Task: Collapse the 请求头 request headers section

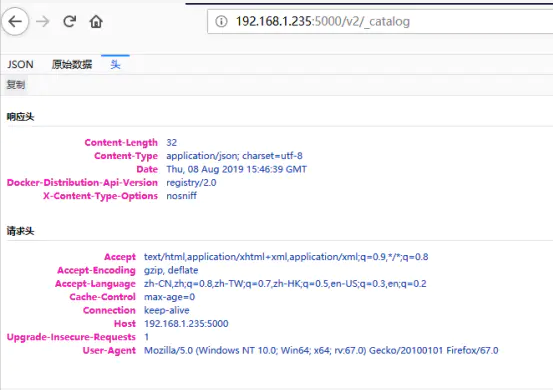Action: [20, 231]
